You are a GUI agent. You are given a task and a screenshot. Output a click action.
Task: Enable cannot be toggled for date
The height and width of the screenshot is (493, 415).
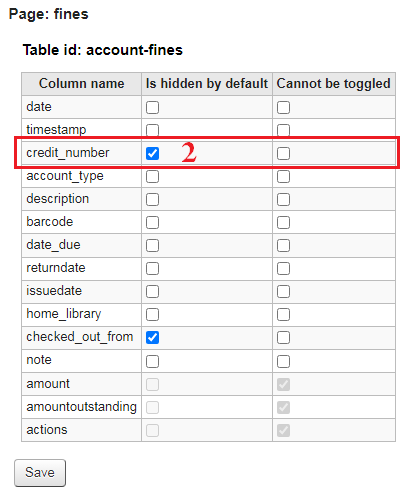coord(283,107)
